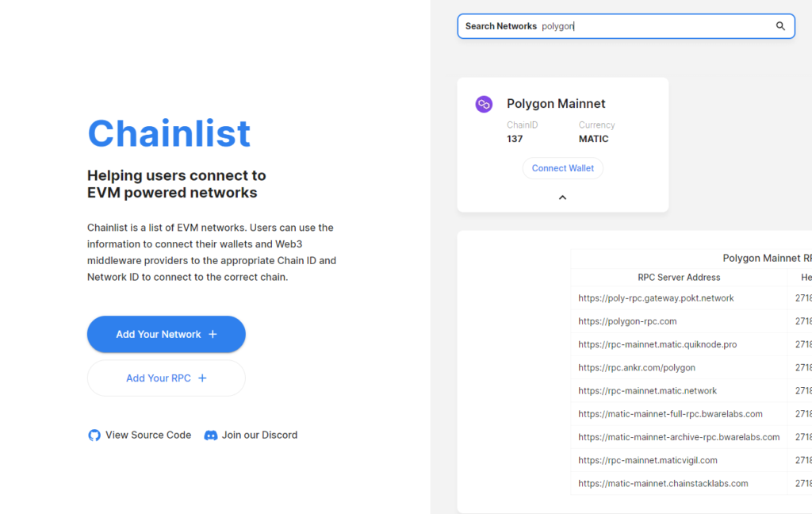The width and height of the screenshot is (812, 514).
Task: Click the search magnifier icon
Action: (x=780, y=26)
